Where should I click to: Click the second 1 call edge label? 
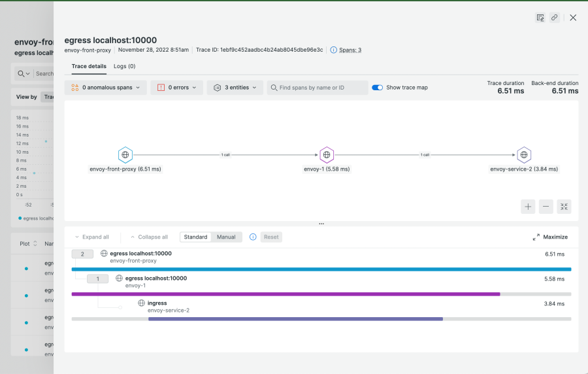(x=425, y=154)
